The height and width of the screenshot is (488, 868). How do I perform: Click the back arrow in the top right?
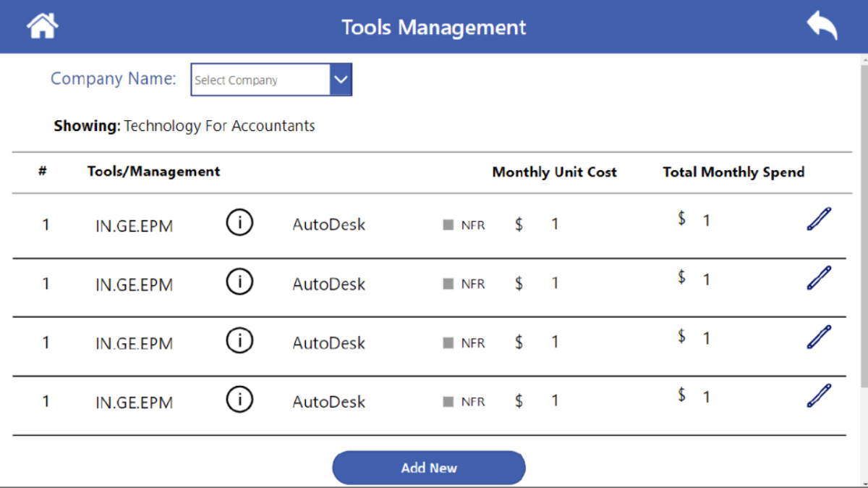[x=820, y=25]
